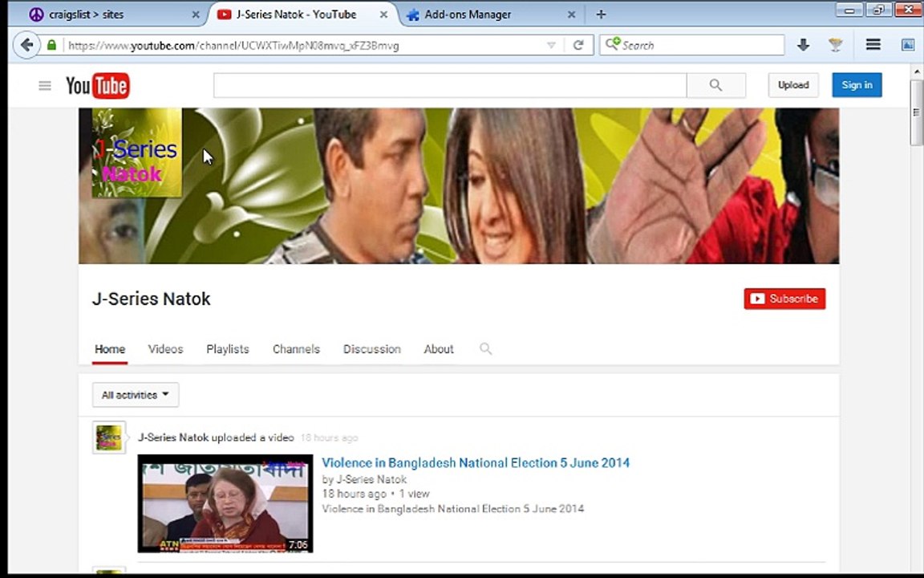
Task: Open the YouTube guide hamburger menu
Action: click(45, 86)
